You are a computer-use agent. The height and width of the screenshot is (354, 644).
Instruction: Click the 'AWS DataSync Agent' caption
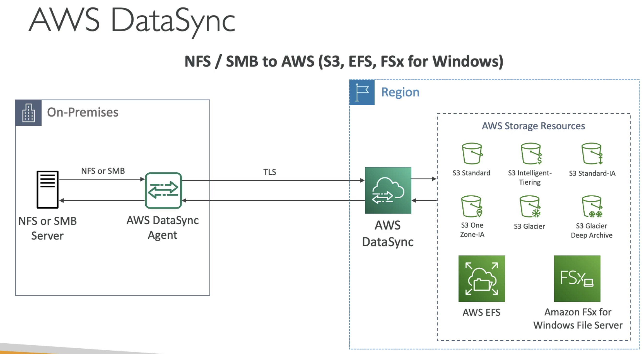[162, 228]
